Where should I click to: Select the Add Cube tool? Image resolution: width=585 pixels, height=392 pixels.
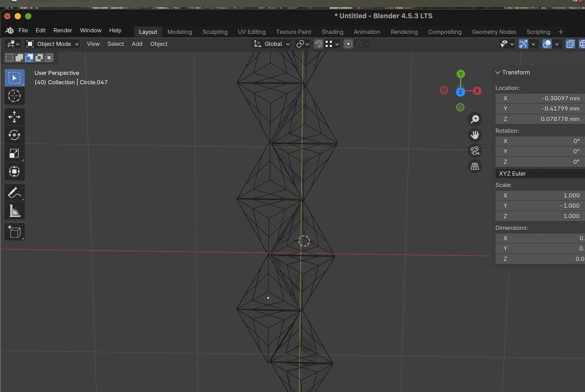tap(14, 232)
